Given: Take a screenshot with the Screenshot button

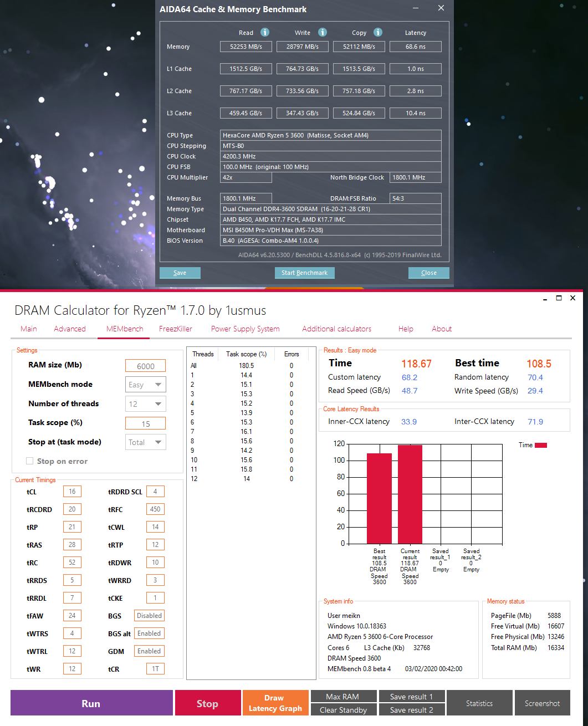Looking at the screenshot, I should click(542, 703).
